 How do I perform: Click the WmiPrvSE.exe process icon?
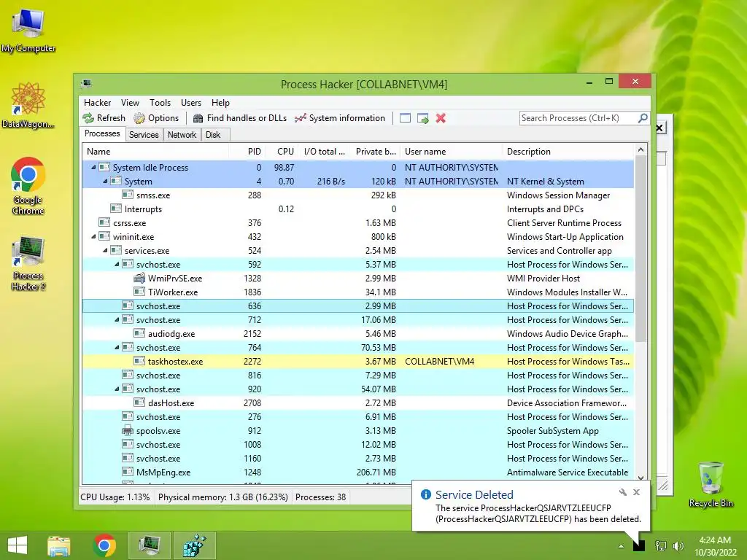pyautogui.click(x=139, y=278)
